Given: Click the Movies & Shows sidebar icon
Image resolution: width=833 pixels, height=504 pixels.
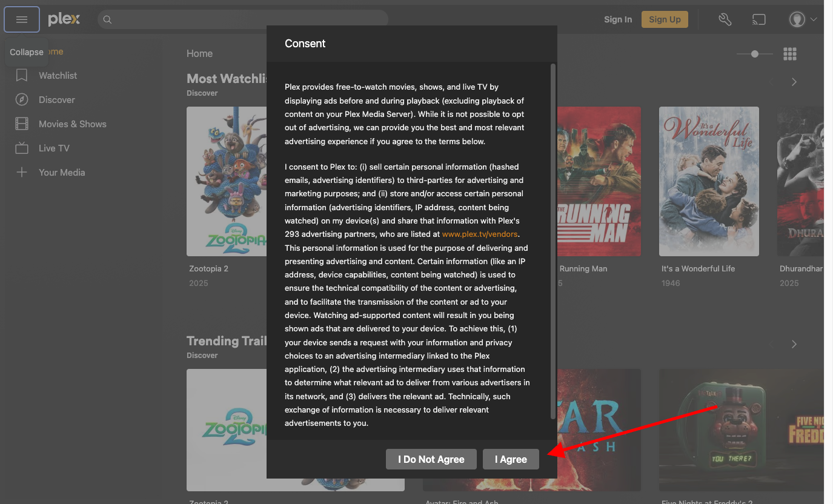Looking at the screenshot, I should click(22, 124).
